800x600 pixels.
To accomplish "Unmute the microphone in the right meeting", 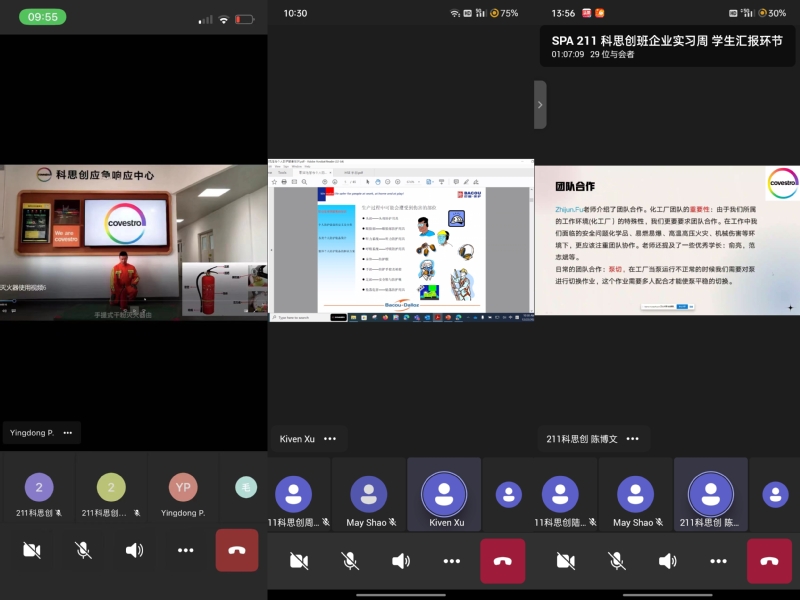I will pos(617,561).
